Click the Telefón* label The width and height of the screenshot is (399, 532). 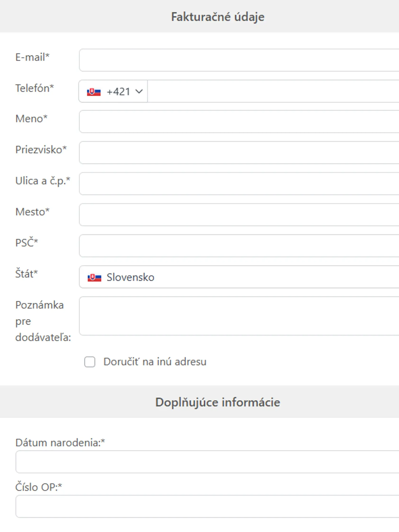[x=34, y=88]
